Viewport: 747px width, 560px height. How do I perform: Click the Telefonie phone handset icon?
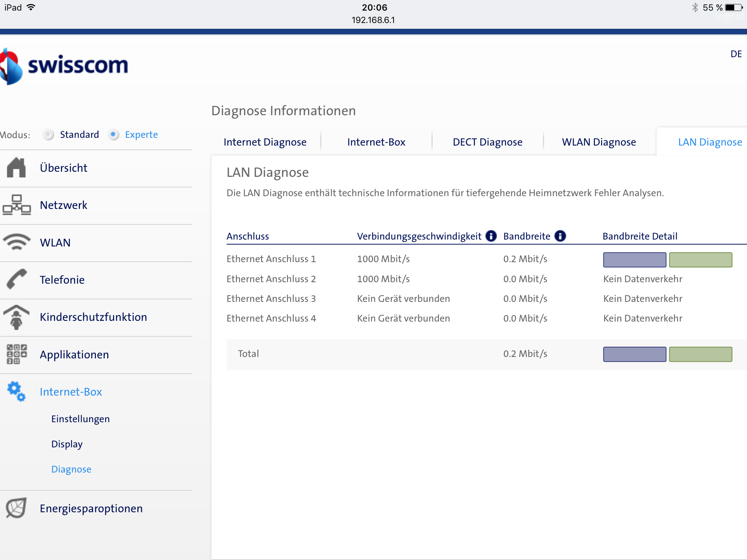tap(16, 279)
